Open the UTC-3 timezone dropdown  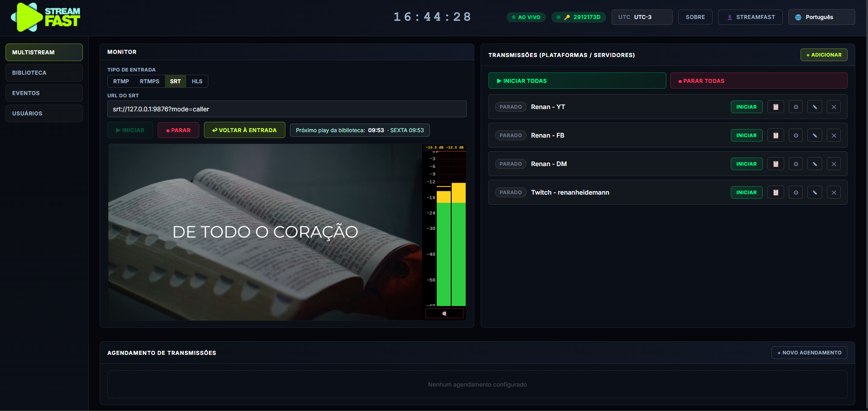click(x=642, y=17)
